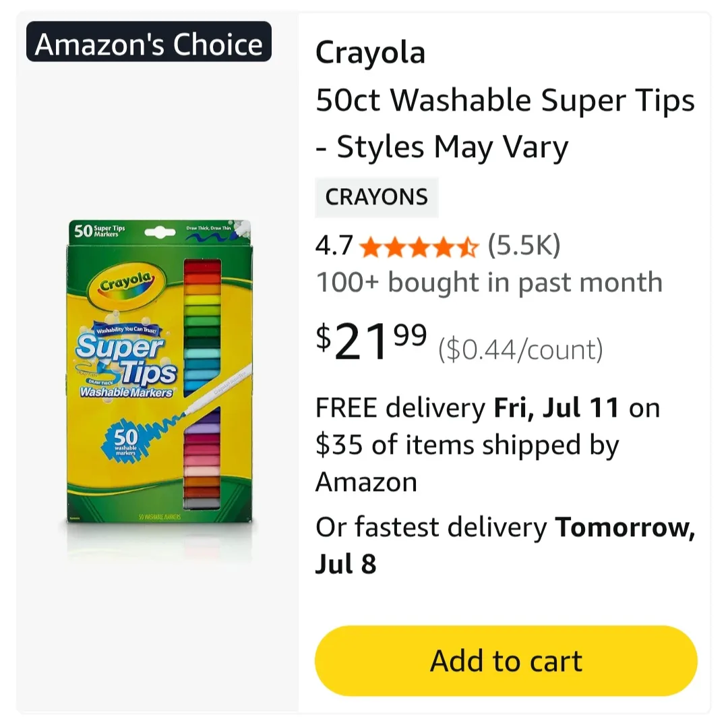Viewport: 728px width, 717px height.
Task: Click the Crayola brand name
Action: pyautogui.click(x=370, y=52)
